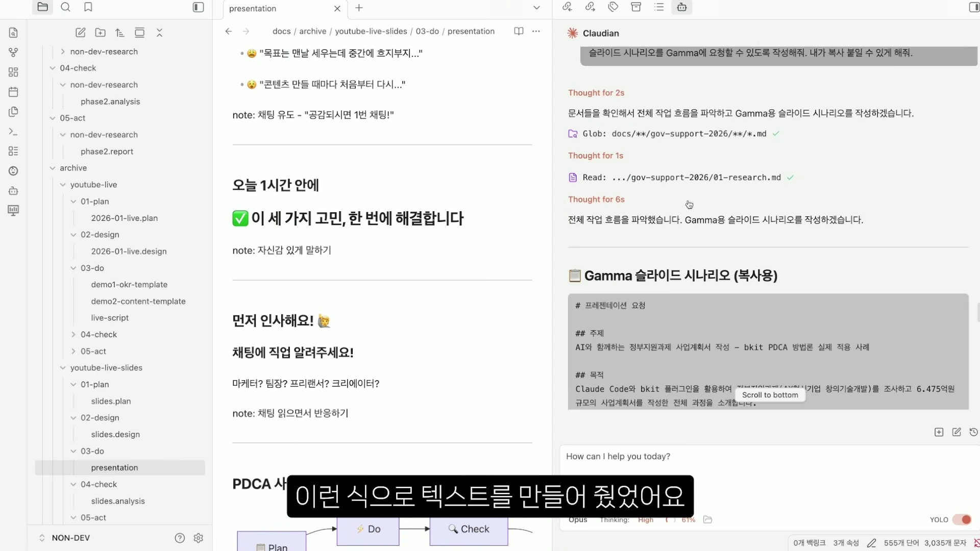Screen dimensions: 980x551
Task: Open live-script note
Action: coord(110,318)
